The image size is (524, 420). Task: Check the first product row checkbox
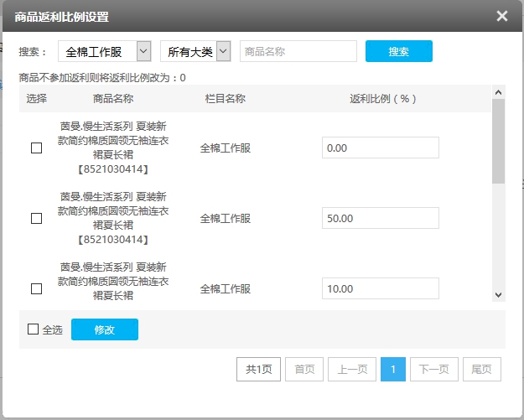click(x=36, y=148)
